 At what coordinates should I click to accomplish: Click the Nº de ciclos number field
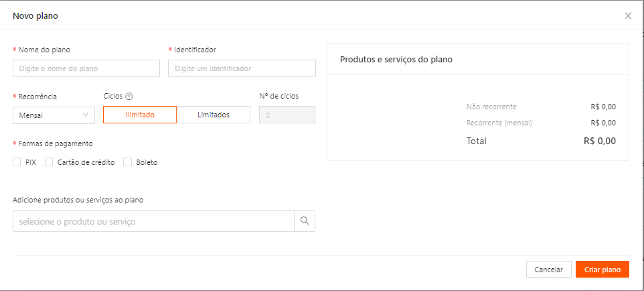287,115
